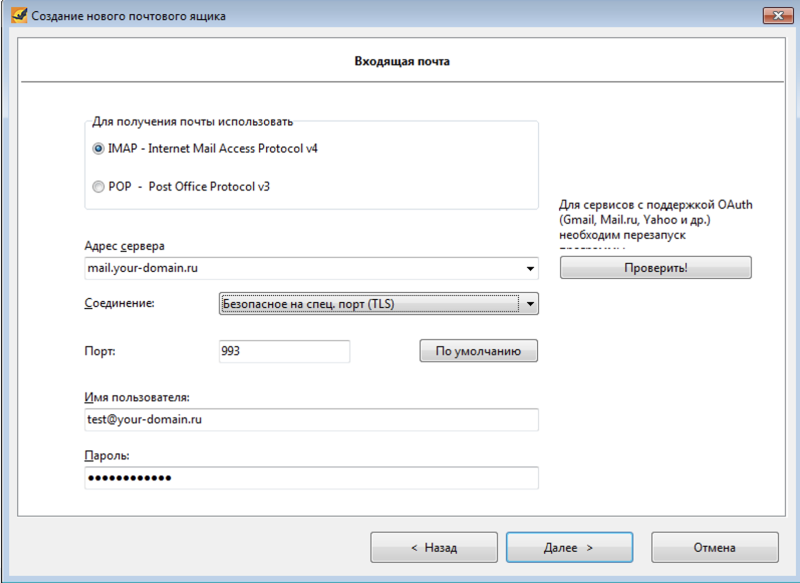800x583 pixels.
Task: Cancel setup with the Отмена button
Action: pos(714,548)
